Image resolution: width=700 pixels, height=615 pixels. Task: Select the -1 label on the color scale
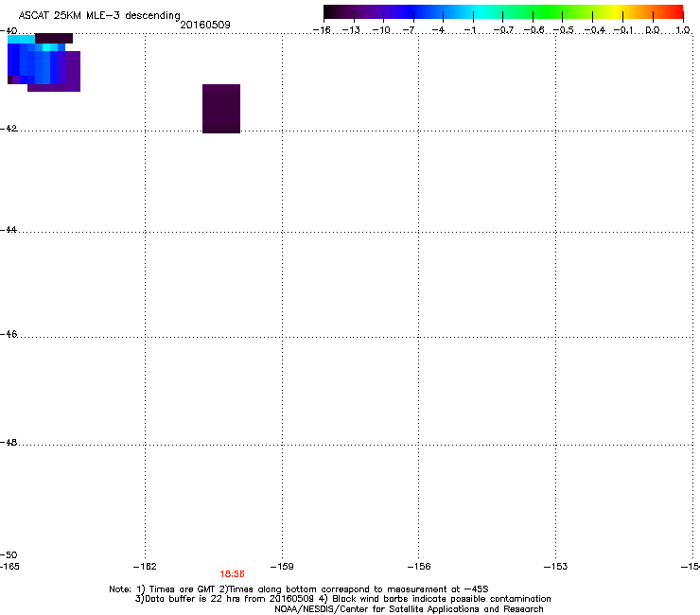point(469,30)
